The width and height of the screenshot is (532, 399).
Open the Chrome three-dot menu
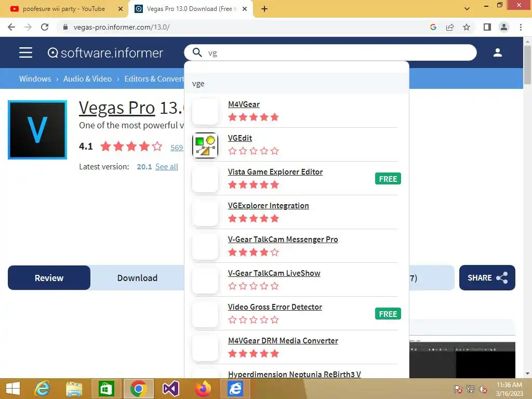521,27
